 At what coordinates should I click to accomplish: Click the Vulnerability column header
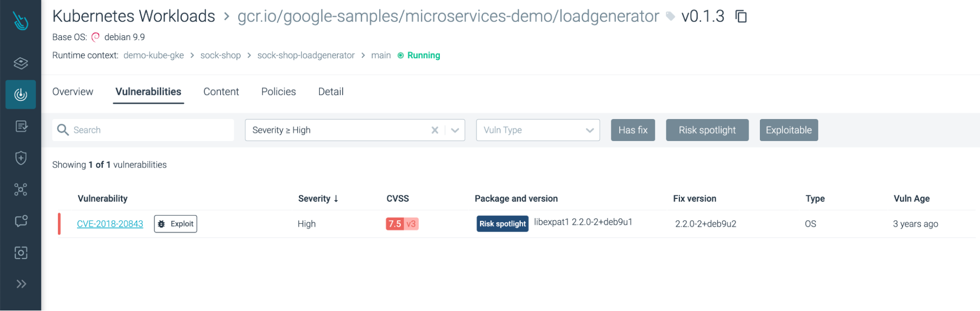102,198
